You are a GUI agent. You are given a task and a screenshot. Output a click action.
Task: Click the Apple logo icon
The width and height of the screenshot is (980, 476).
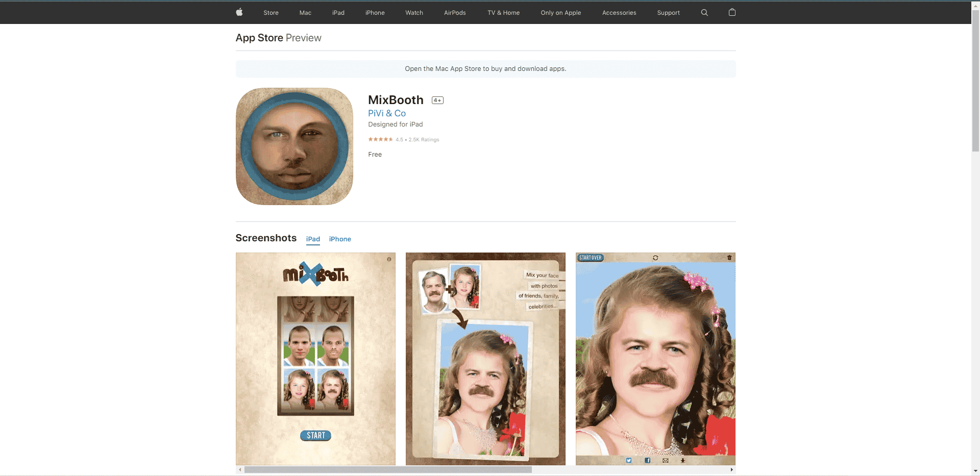pos(239,12)
